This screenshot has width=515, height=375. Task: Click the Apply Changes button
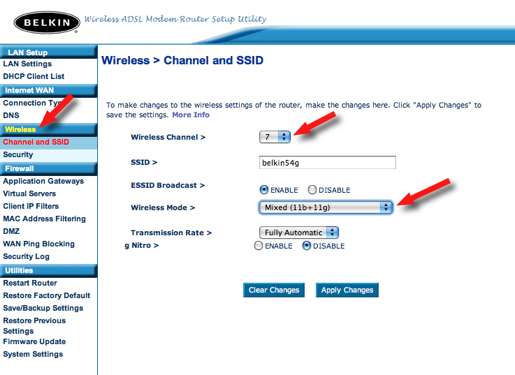347,290
